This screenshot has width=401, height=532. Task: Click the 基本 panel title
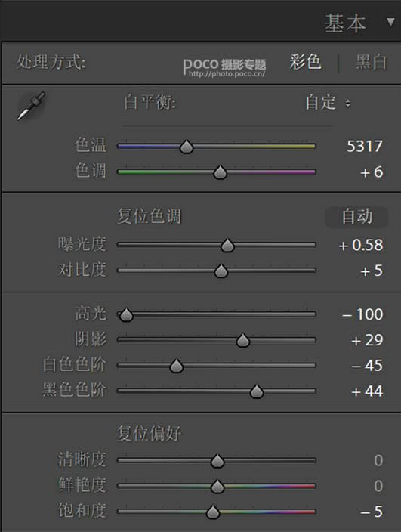pyautogui.click(x=345, y=23)
